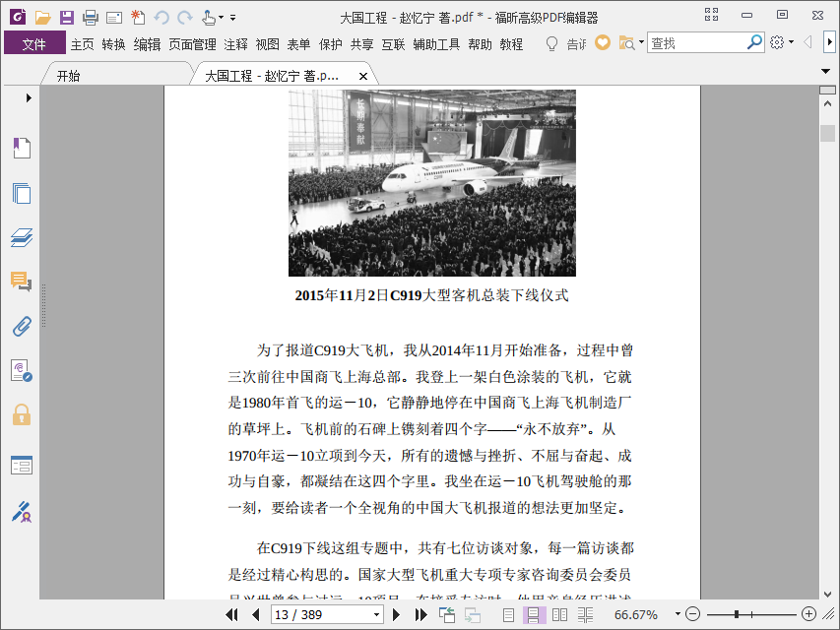Open the comments panel in sidebar
Image resolution: width=840 pixels, height=630 pixels.
tap(22, 282)
